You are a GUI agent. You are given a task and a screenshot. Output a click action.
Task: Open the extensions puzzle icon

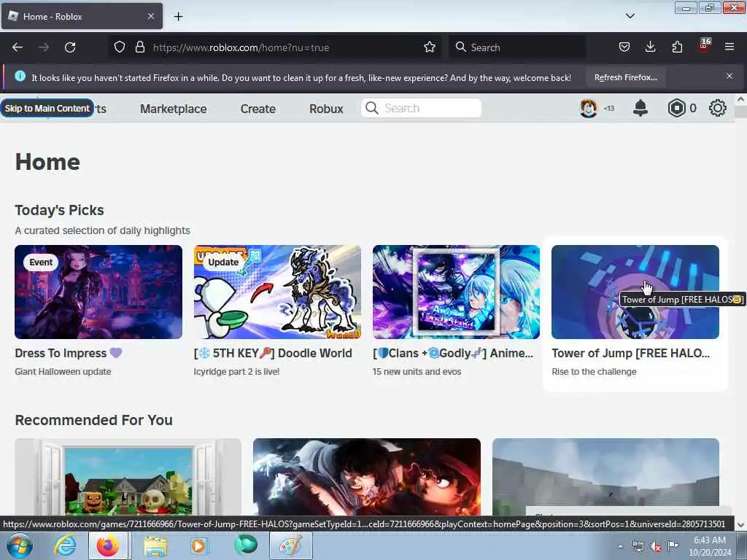click(x=676, y=47)
